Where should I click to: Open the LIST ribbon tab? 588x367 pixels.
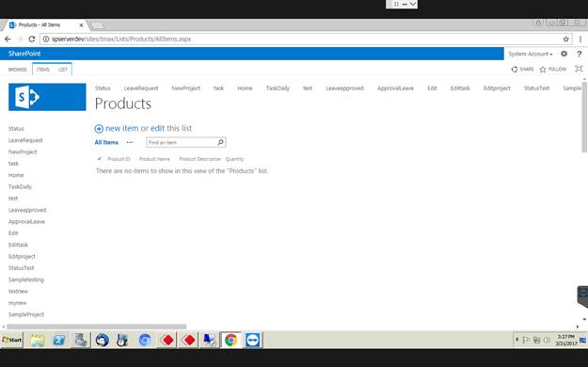tap(63, 70)
